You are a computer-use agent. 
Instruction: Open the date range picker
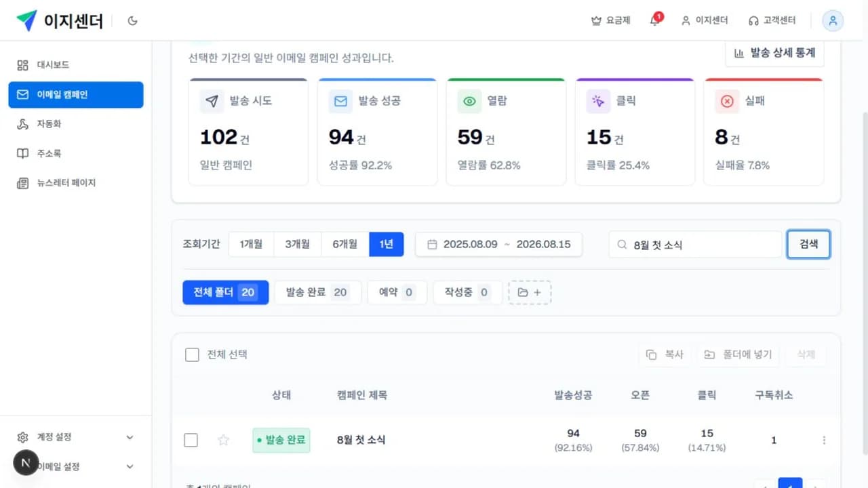[x=498, y=244]
